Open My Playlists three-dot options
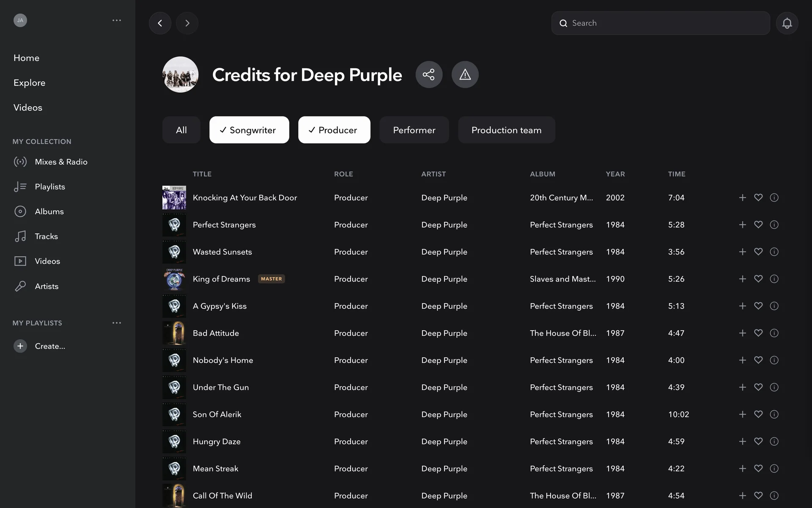 [x=117, y=323]
